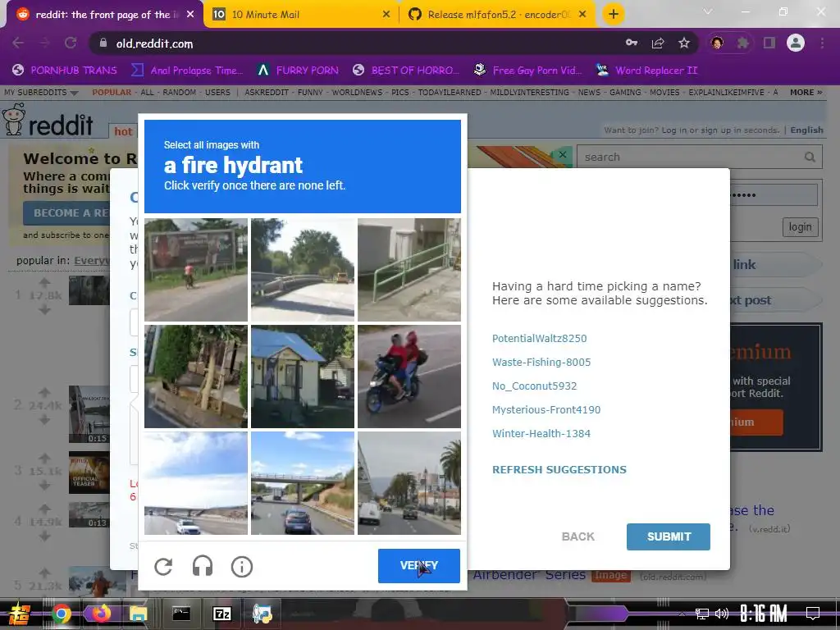Change language via English link
The image size is (840, 630).
click(807, 130)
